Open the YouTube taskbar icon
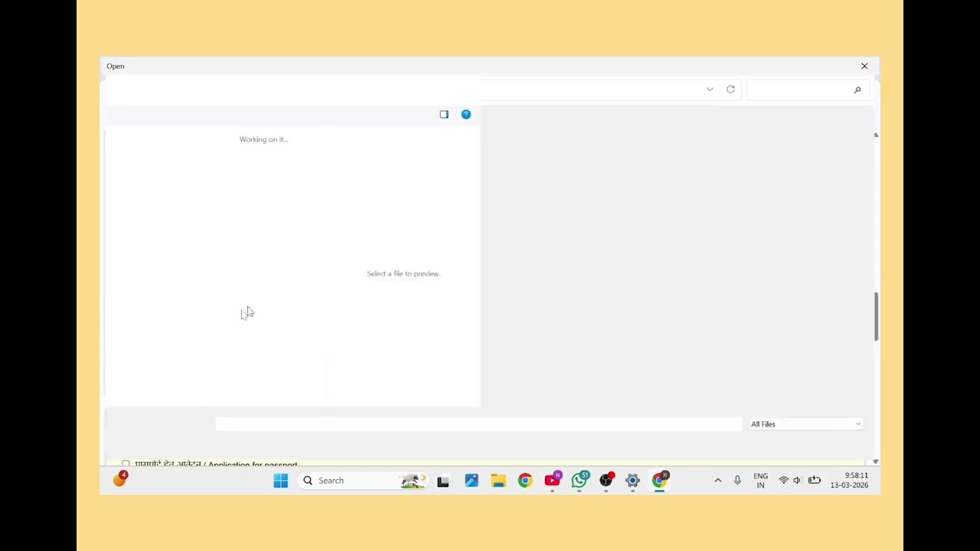This screenshot has height=551, width=980. point(553,480)
